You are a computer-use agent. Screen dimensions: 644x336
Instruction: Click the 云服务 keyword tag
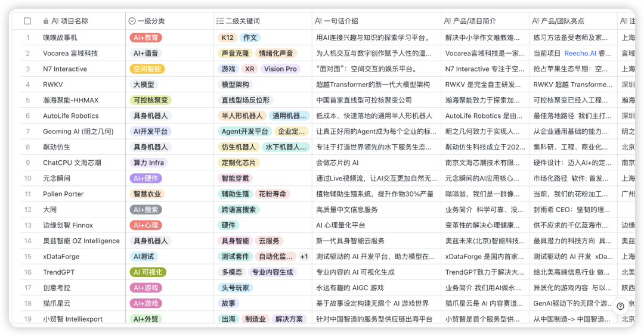click(269, 241)
